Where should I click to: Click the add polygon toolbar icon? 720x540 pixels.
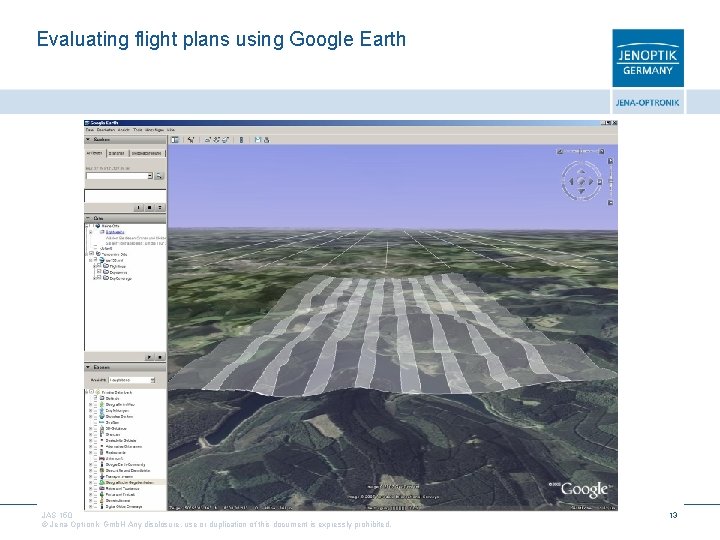tap(208, 140)
